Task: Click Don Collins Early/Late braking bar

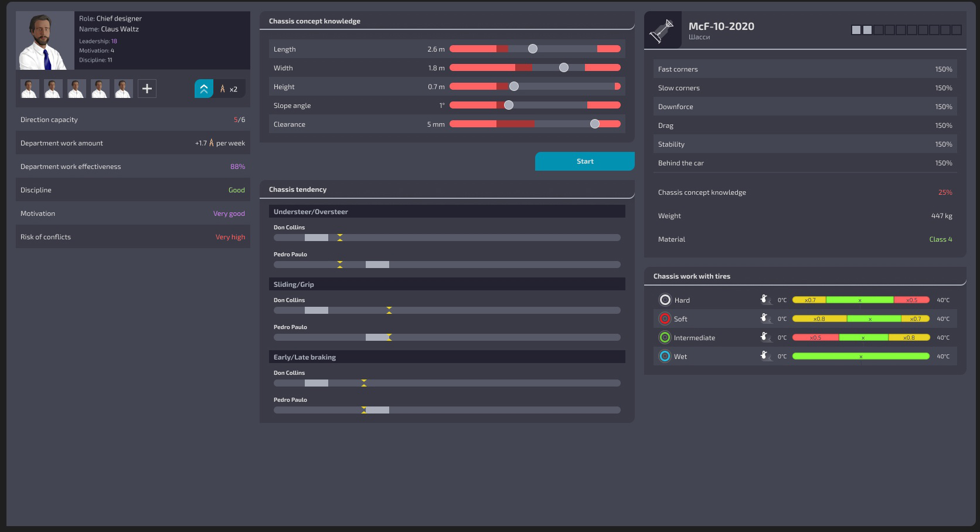Action: click(x=447, y=383)
